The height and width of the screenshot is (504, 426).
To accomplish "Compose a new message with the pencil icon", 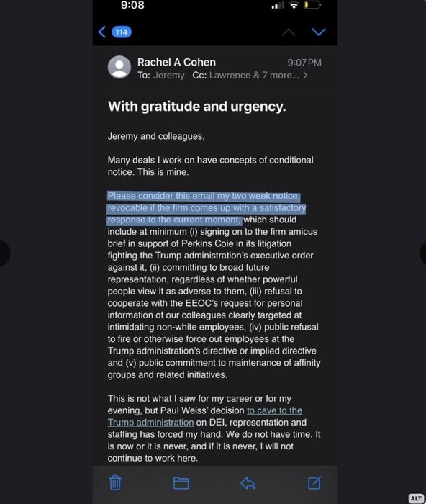I will point(314,483).
